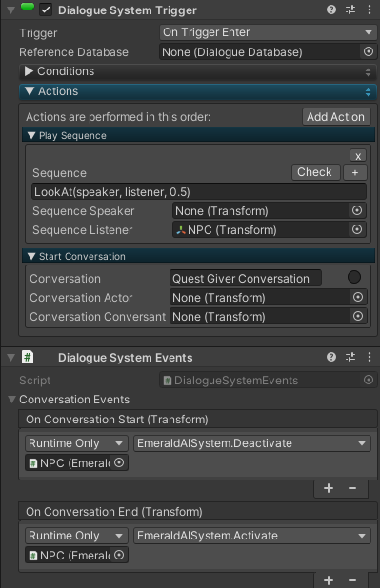Image resolution: width=380 pixels, height=588 pixels.
Task: Open the Trigger dropdown On Trigger Enter
Action: click(269, 32)
